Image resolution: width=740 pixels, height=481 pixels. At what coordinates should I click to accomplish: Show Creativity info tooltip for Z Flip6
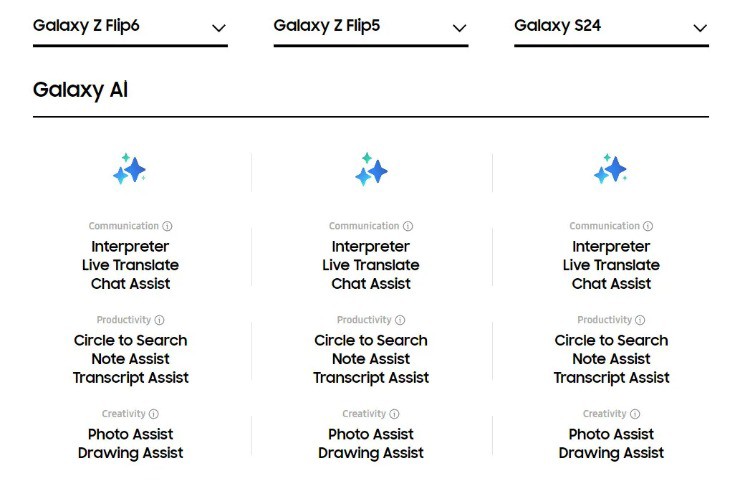(154, 414)
